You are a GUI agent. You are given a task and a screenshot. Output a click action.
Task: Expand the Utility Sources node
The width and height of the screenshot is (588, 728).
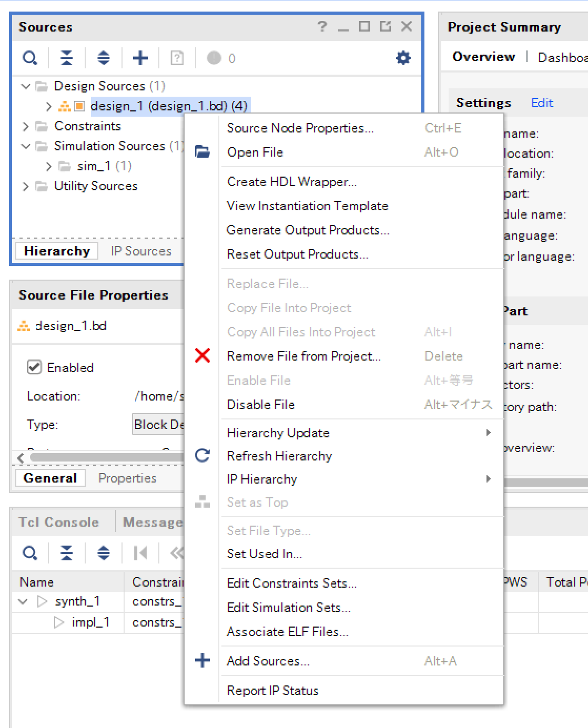[x=25, y=186]
